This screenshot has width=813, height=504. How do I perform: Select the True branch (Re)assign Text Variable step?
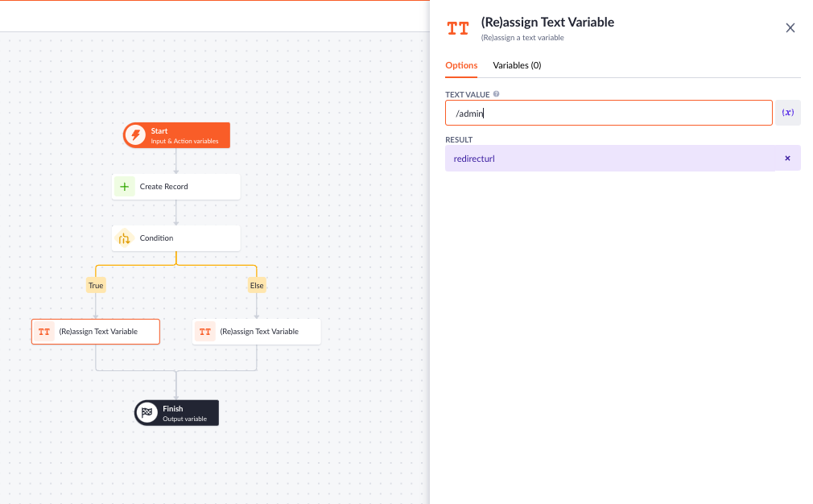coord(96,332)
